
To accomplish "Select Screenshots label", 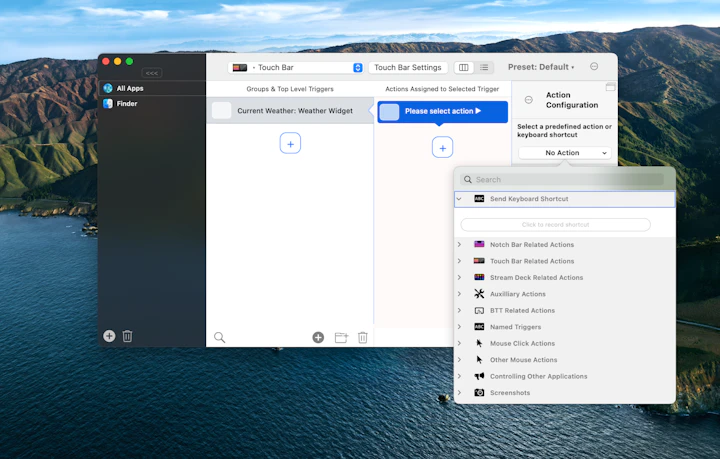I will 510,393.
